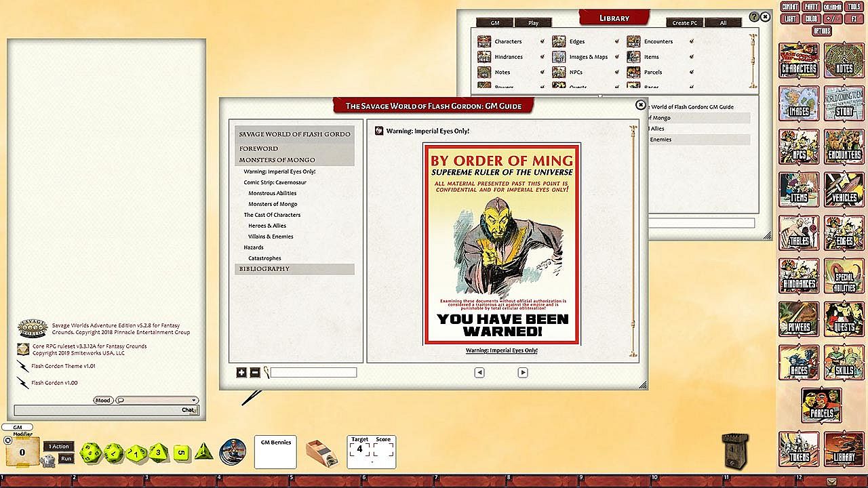Open the Notes sidebar panel
The height and width of the screenshot is (488, 868).
pyautogui.click(x=844, y=61)
